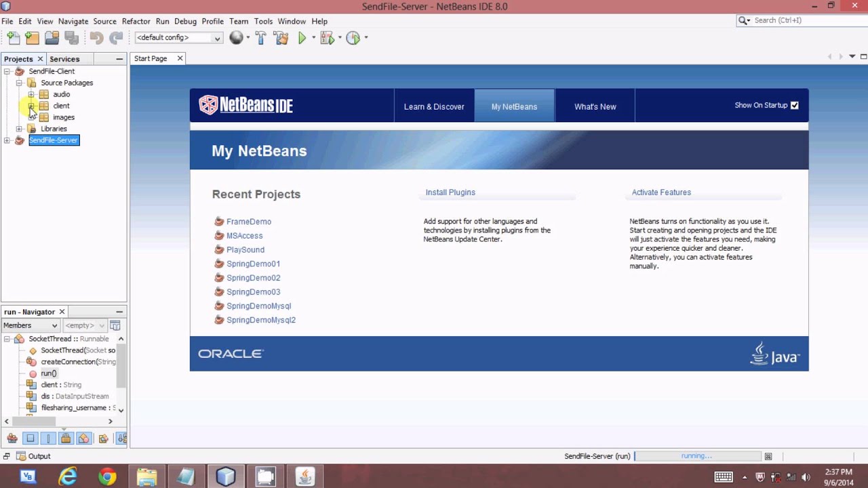Open the MSAccess recent project

click(x=244, y=236)
